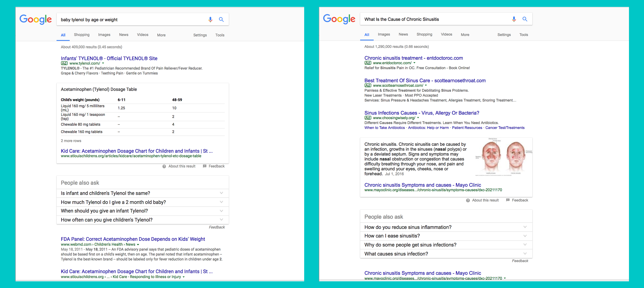Open the Shopping tab in the Sinusitis search window
The image size is (644, 288).
[424, 34]
